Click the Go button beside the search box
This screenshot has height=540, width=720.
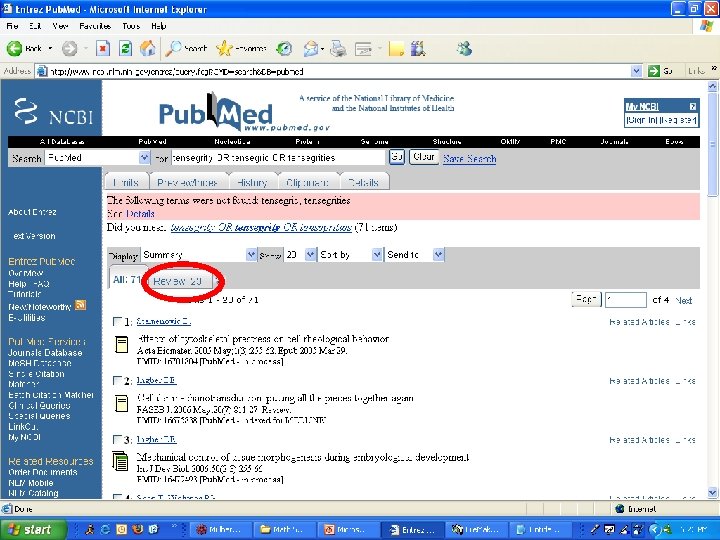[x=397, y=157]
